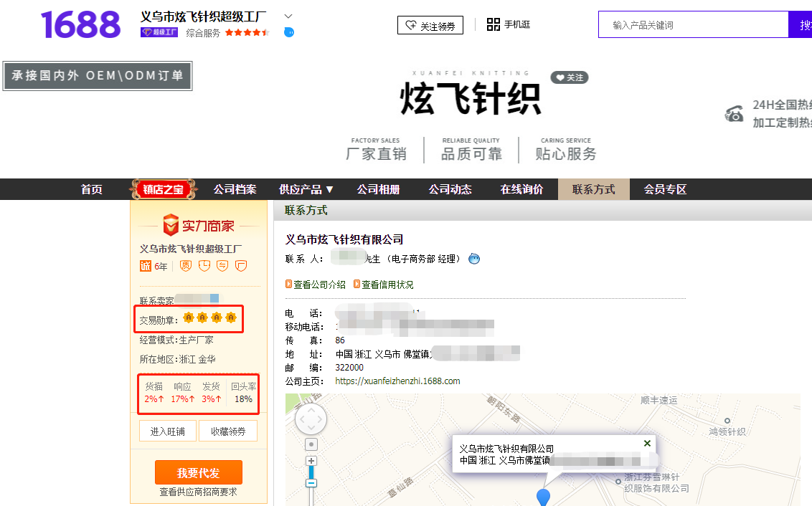This screenshot has width=812, height=506.
Task: Click 义乌市炫飞针织超级工厂 in the sidebar
Action: (190, 249)
